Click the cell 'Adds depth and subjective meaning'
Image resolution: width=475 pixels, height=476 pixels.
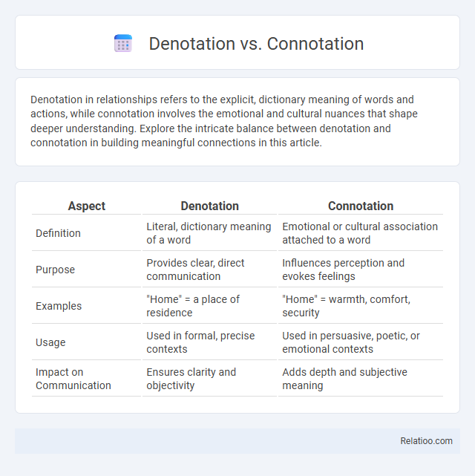pos(361,379)
